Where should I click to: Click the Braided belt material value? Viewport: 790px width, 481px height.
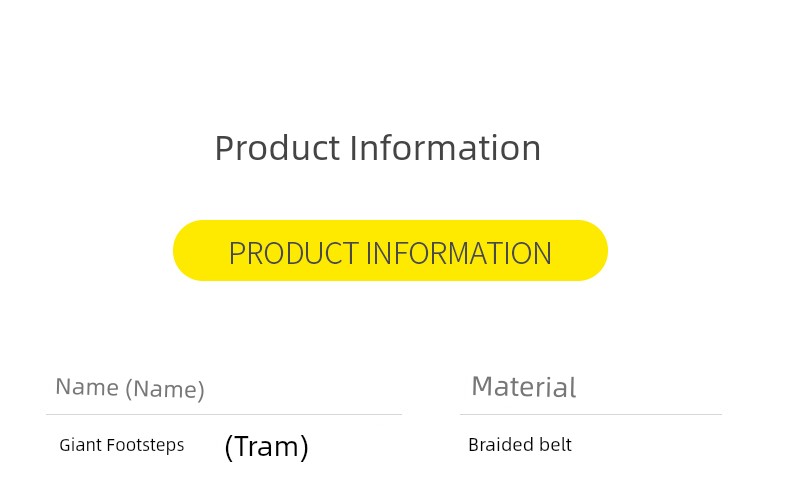pyautogui.click(x=519, y=445)
